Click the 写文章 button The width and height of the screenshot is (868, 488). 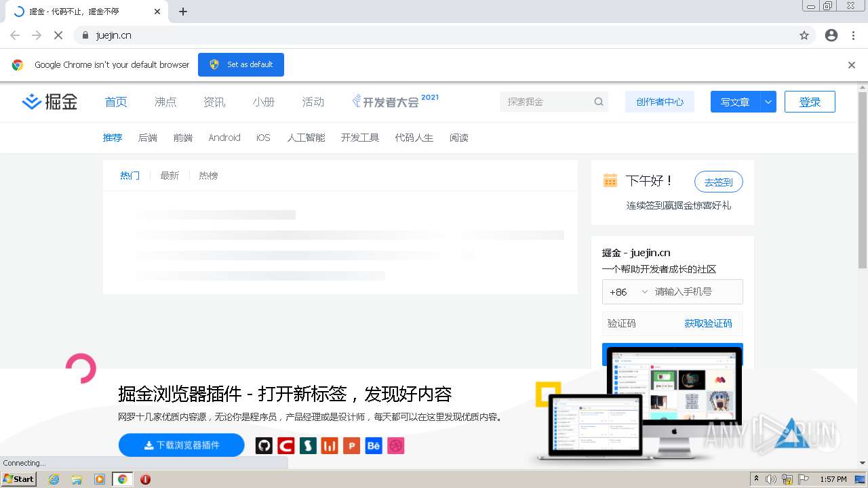pyautogui.click(x=735, y=102)
